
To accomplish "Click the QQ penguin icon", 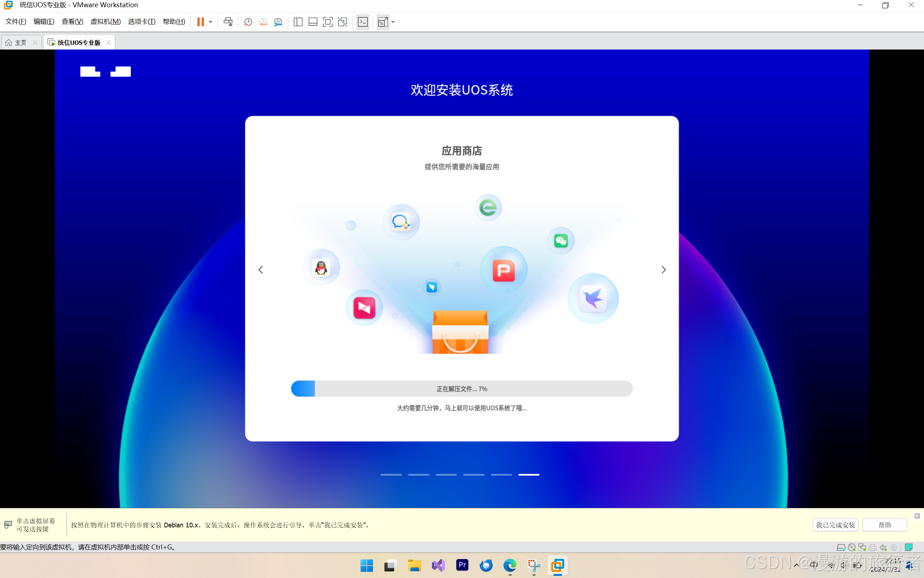I will pyautogui.click(x=321, y=267).
